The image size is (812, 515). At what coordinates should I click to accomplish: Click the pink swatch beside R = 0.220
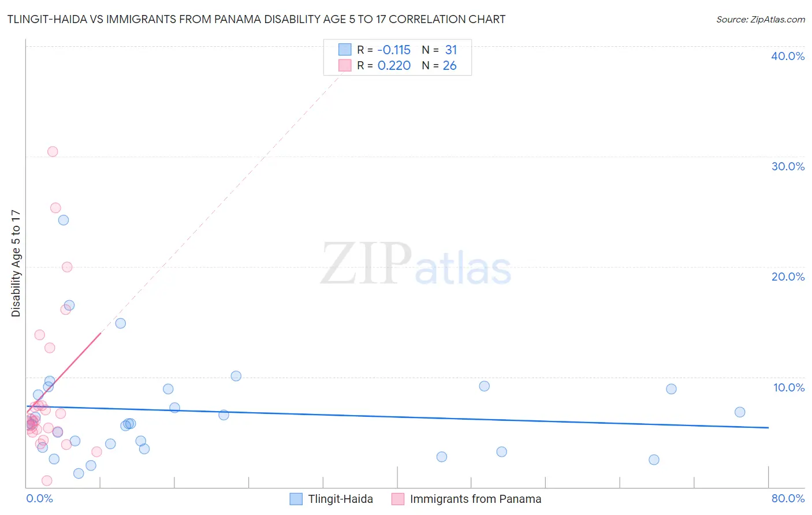(345, 65)
